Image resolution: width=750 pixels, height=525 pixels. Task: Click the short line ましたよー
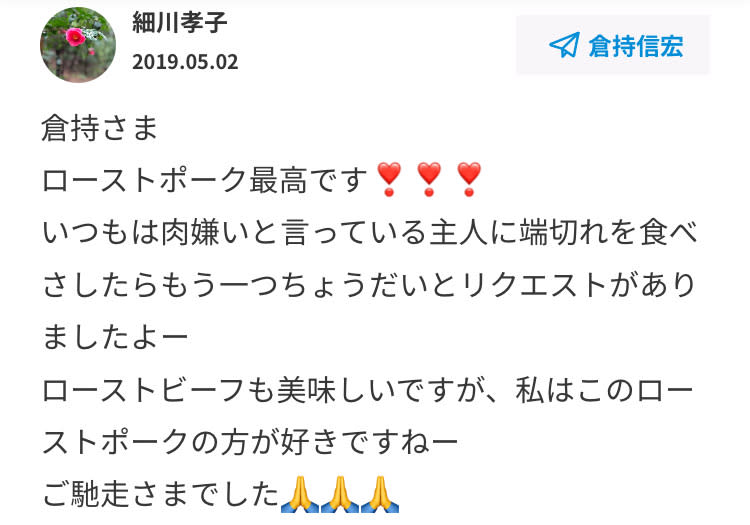coord(115,337)
